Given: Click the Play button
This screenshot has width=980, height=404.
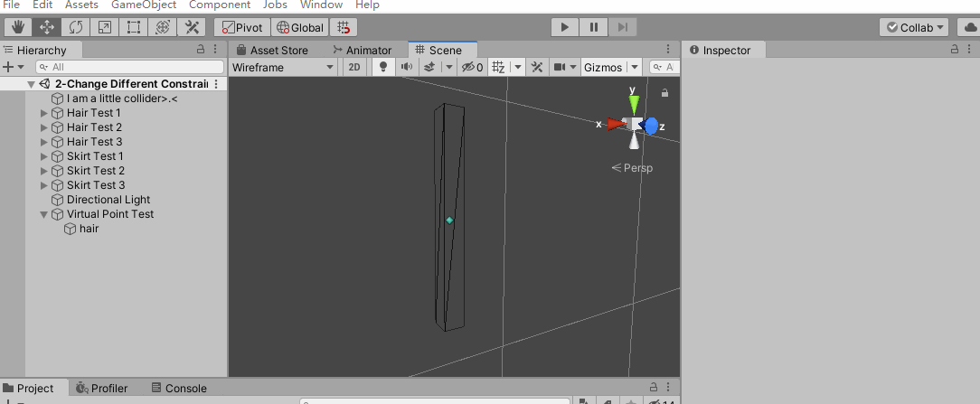Looking at the screenshot, I should click(565, 27).
